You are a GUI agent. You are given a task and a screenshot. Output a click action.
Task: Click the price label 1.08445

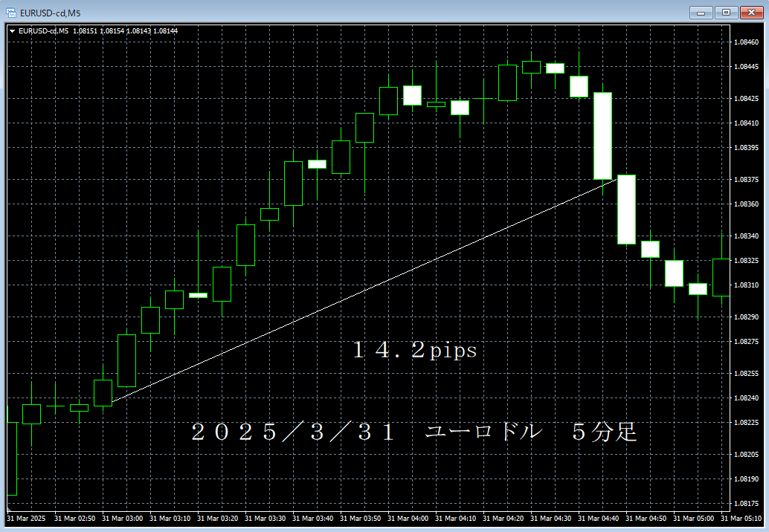(746, 67)
